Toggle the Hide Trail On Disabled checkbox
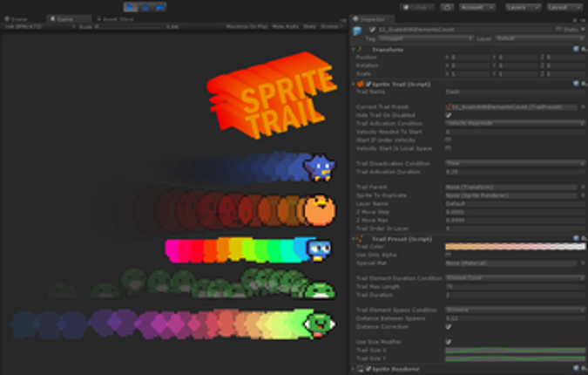 tap(449, 114)
